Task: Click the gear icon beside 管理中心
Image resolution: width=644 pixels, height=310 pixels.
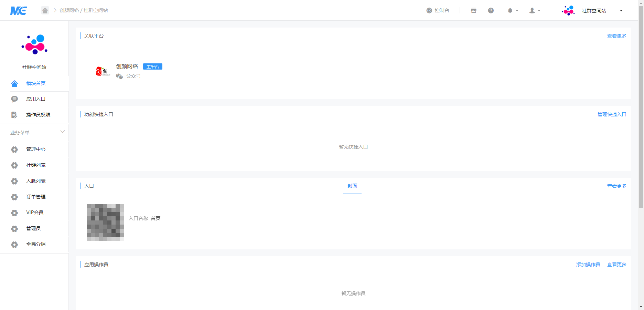Action: 14,149
